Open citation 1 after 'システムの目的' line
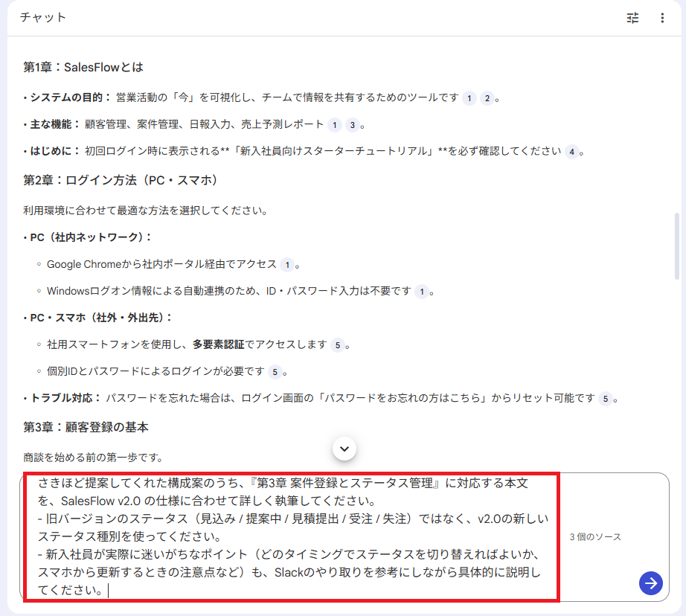Screen dimensions: 686x616 (x=469, y=98)
